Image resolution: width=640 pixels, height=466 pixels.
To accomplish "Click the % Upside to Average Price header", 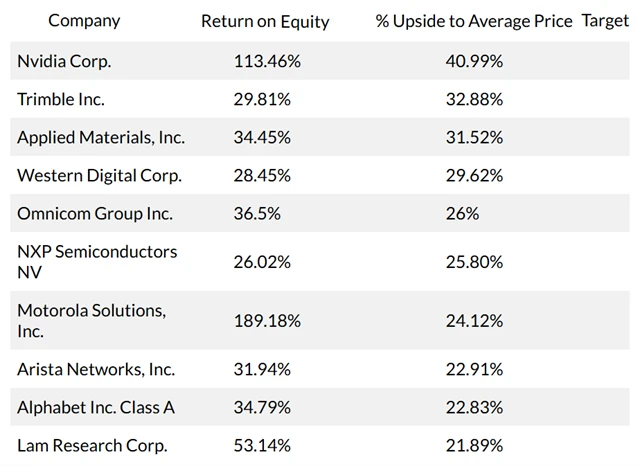I will 474,21.
